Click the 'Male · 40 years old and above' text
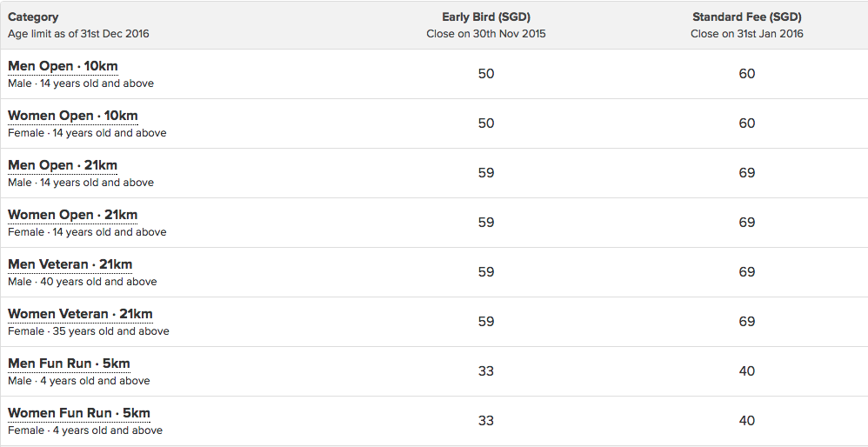 [x=83, y=282]
